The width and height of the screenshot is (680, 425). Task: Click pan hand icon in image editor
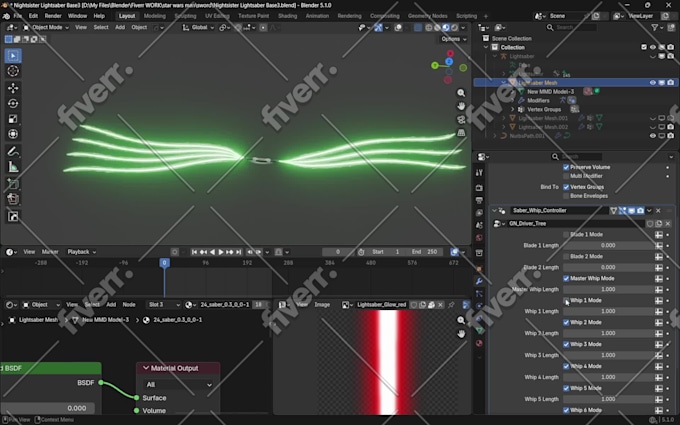coord(461,333)
